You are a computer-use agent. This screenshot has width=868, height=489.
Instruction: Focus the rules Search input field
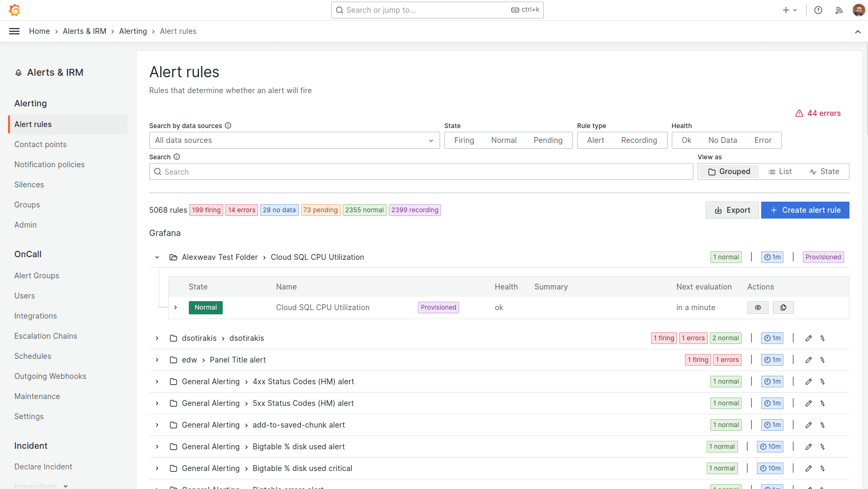click(421, 171)
